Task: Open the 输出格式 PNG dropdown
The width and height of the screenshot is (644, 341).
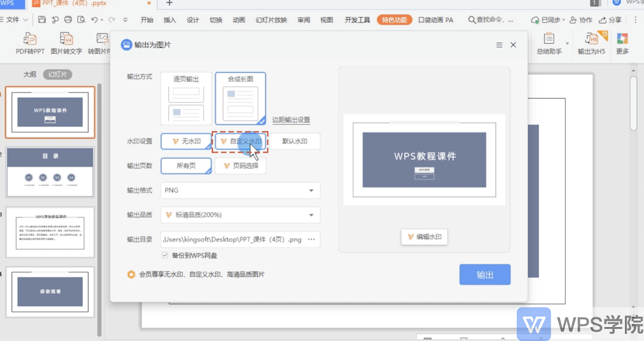Action: click(x=241, y=190)
